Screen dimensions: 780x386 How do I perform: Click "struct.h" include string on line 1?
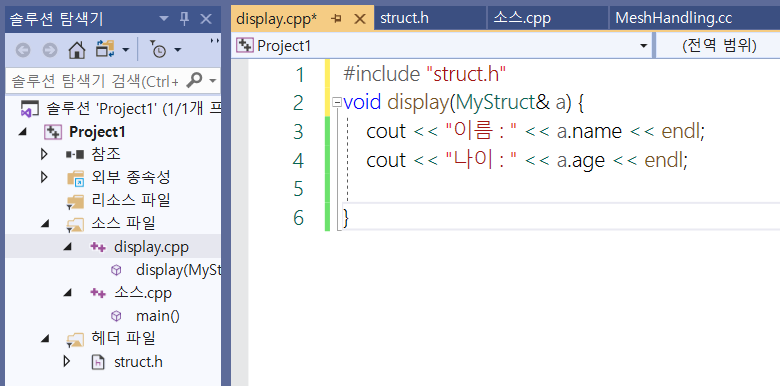467,74
